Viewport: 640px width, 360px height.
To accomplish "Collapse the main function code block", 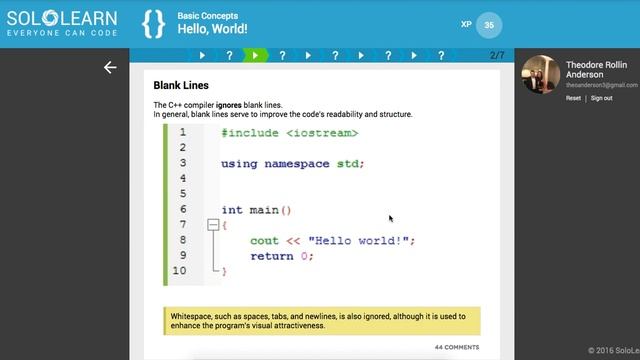I will tap(213, 225).
